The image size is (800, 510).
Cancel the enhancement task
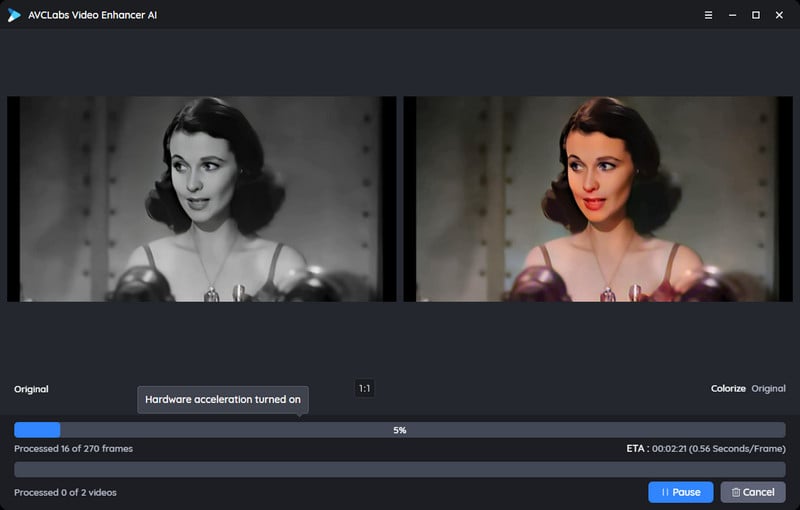tap(753, 492)
